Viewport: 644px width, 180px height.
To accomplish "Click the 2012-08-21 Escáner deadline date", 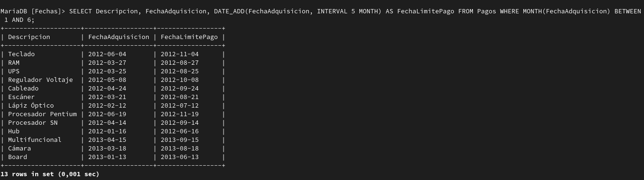I will click(180, 97).
